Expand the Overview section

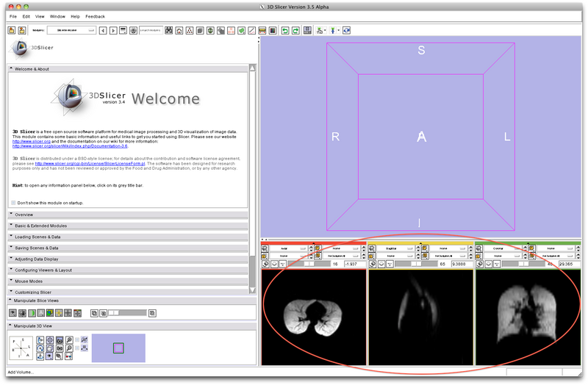click(128, 215)
